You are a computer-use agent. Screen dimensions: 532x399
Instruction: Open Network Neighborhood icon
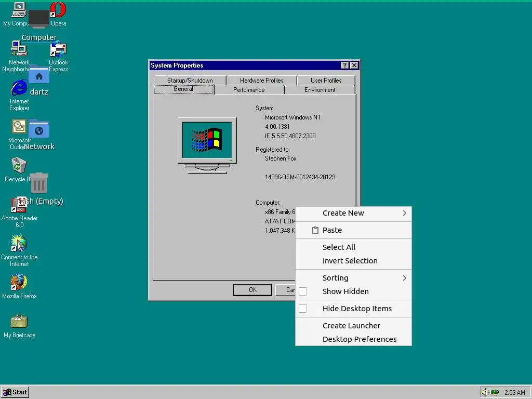point(19,48)
